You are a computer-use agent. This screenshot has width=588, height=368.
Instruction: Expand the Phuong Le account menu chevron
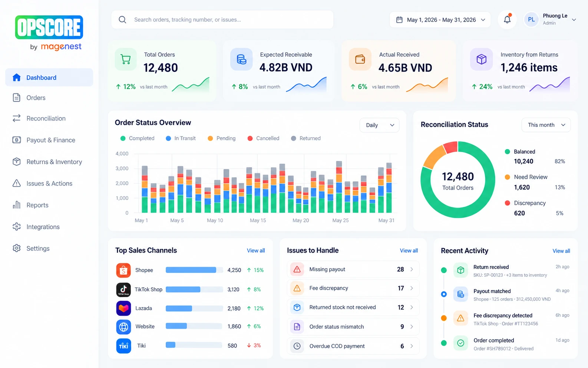click(x=574, y=20)
